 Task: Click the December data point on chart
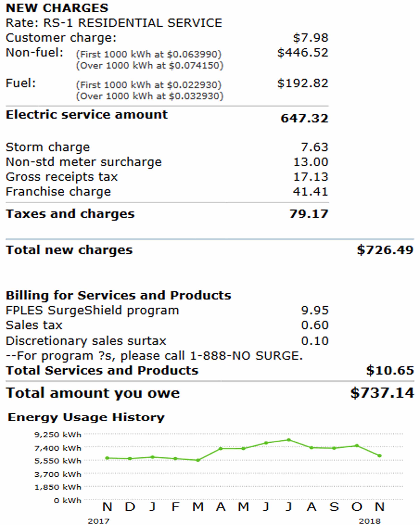click(x=130, y=458)
